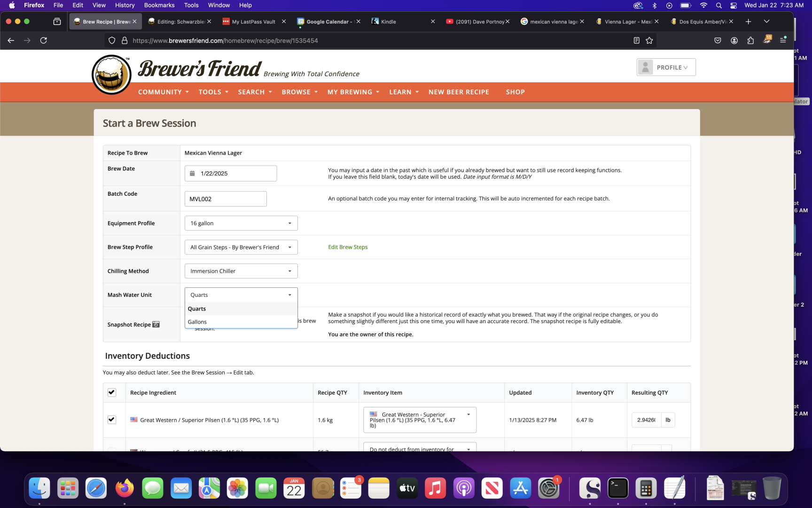Open the PROFILE dropdown at top right
This screenshot has width=812, height=508.
[666, 67]
